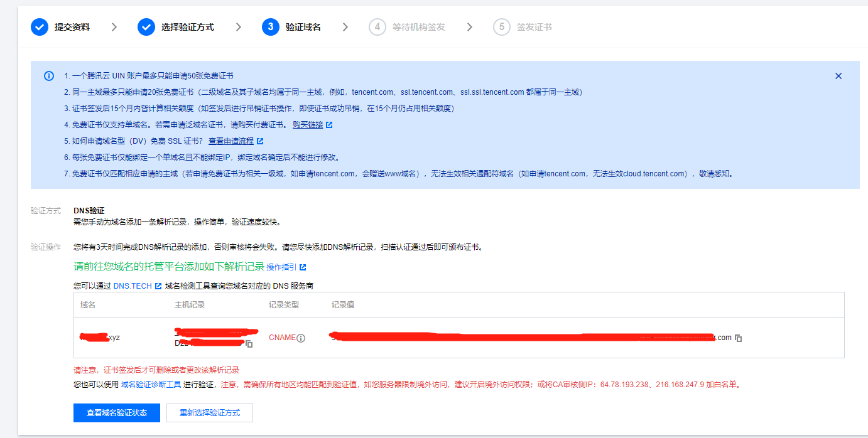The height and width of the screenshot is (438, 868).
Task: Open the 操作指引 guide link
Action: pos(281,267)
